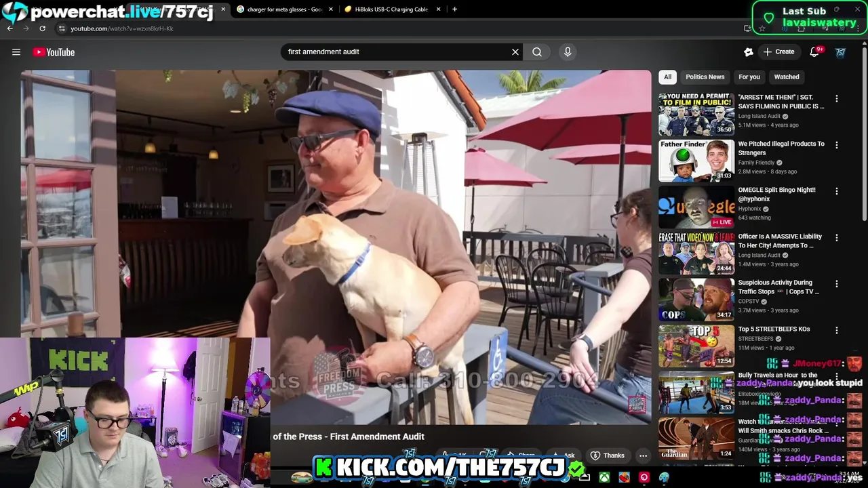Start voice search with microphone icon
The height and width of the screenshot is (488, 868).
click(568, 52)
